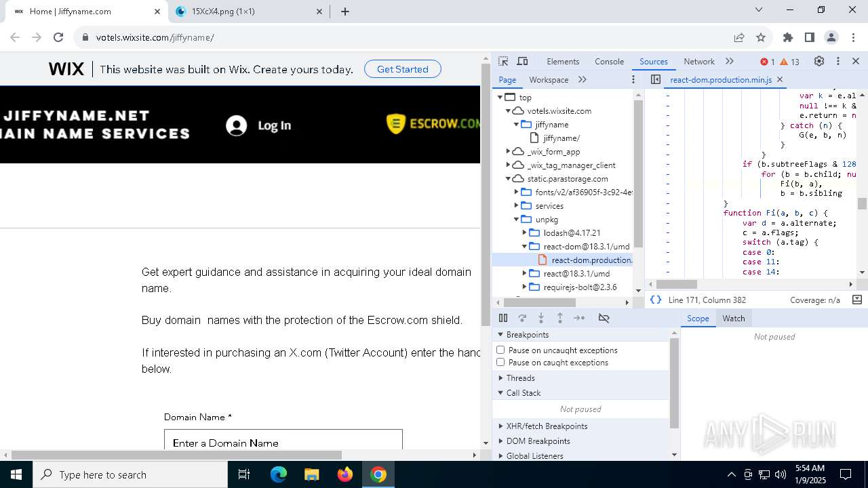This screenshot has width=868, height=488.
Task: Open File Explorer from the taskbar
Action: point(312,474)
